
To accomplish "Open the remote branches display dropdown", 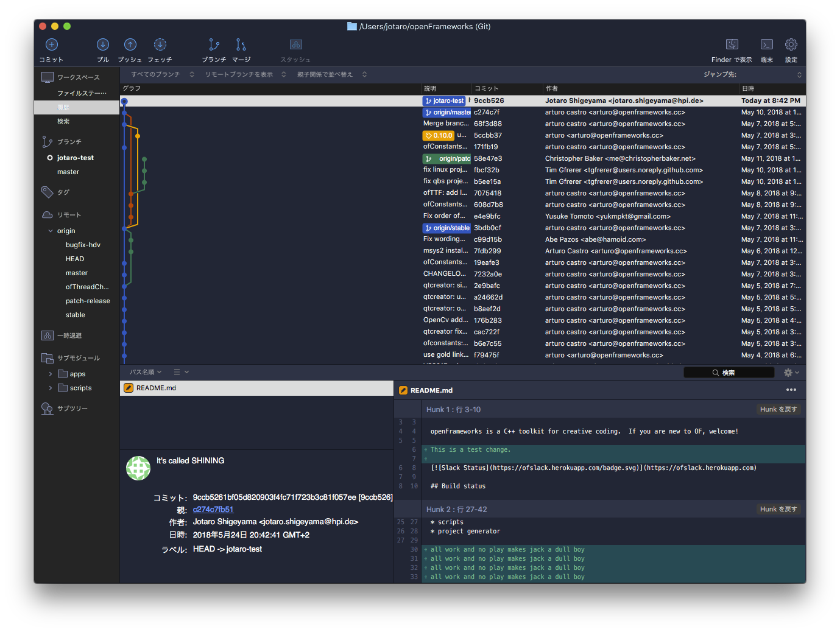I will coord(245,74).
